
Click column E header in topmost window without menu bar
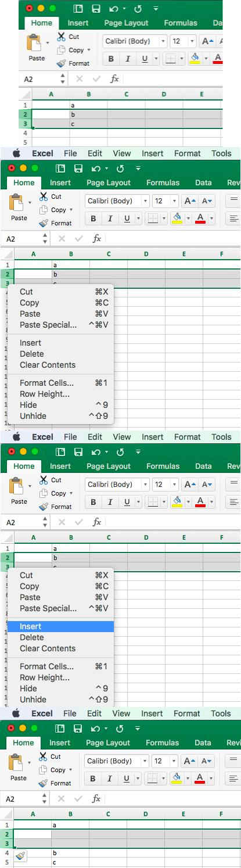(x=202, y=94)
